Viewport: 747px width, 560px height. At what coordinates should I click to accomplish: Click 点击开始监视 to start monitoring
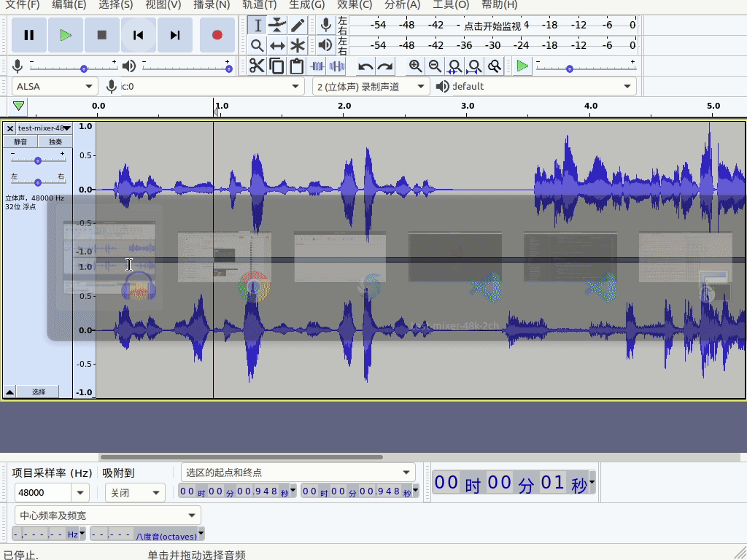[492, 26]
